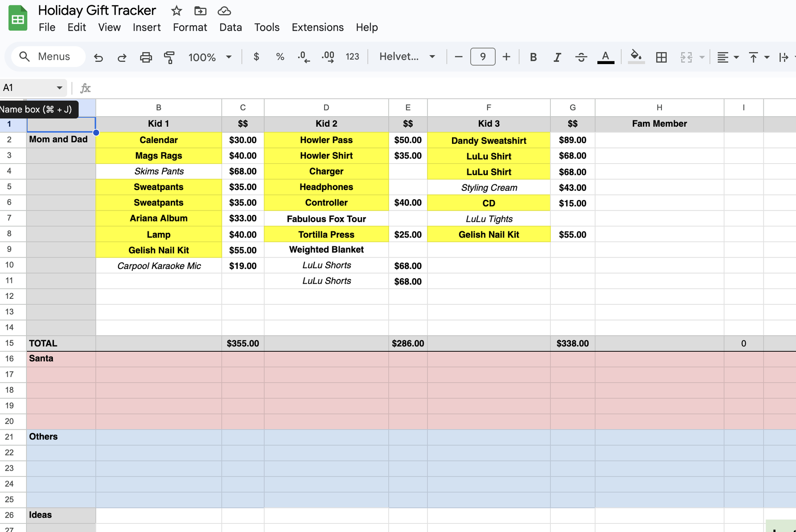The image size is (796, 532).
Task: Open the View menu
Action: pyautogui.click(x=109, y=27)
